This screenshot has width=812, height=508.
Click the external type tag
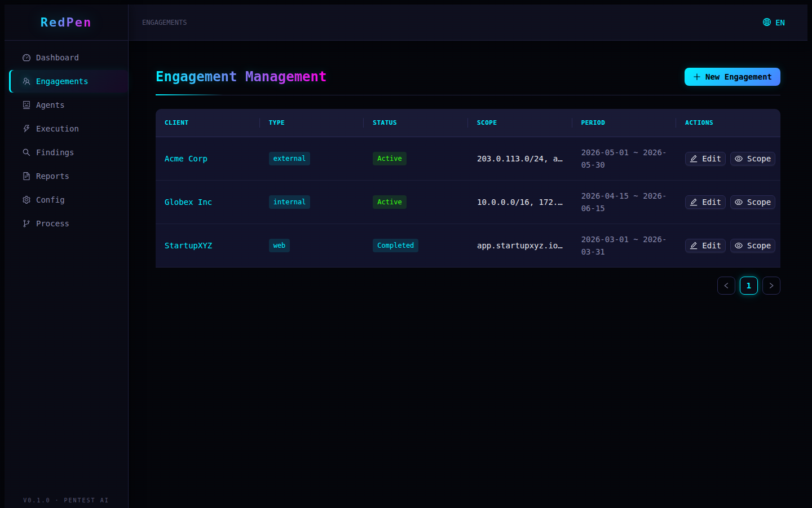(x=289, y=159)
